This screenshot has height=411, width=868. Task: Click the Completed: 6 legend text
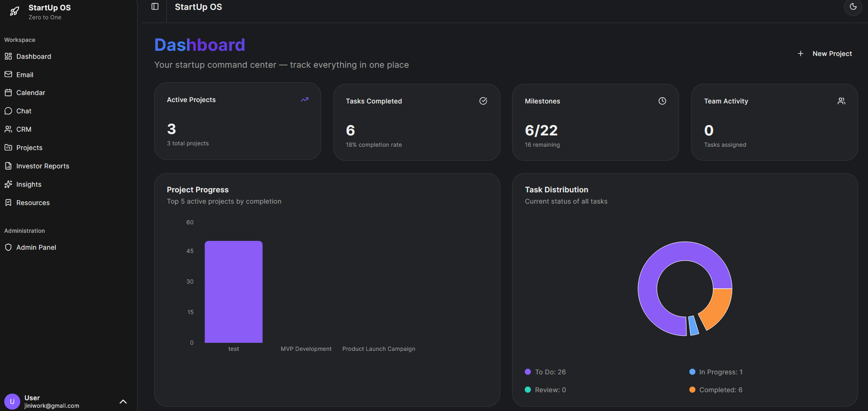[x=721, y=390]
